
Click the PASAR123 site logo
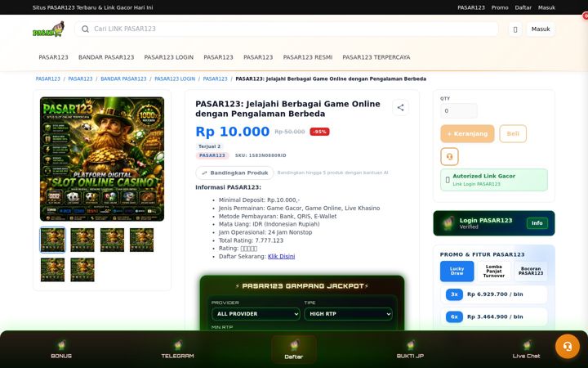[x=48, y=29]
